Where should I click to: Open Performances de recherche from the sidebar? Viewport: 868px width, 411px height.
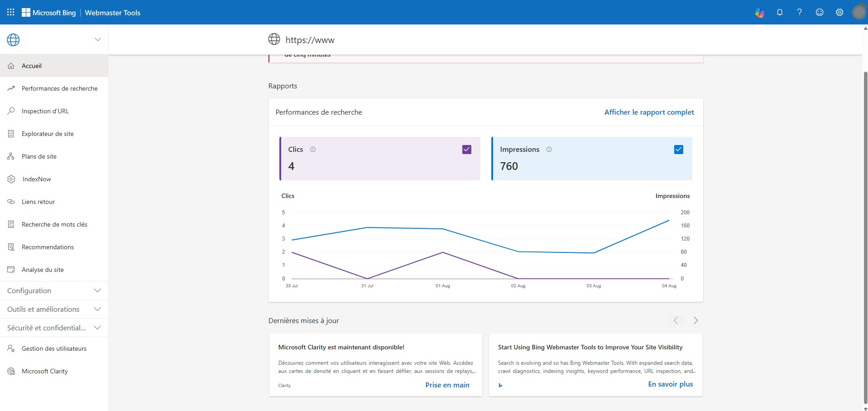click(x=60, y=88)
